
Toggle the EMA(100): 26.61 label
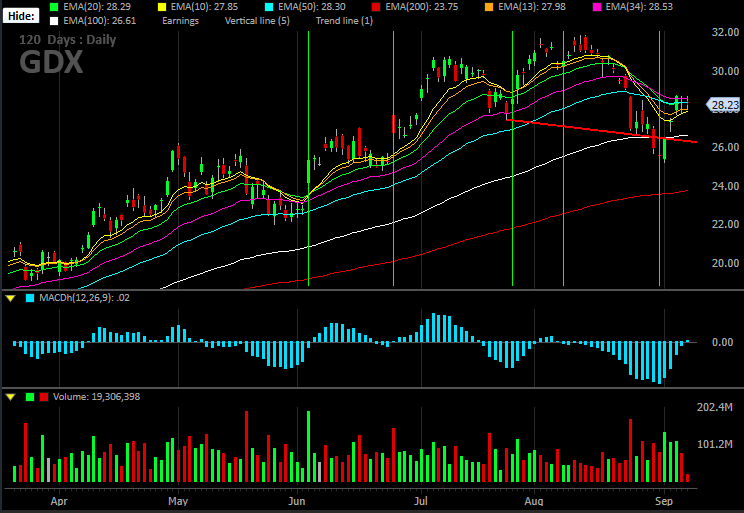[100, 21]
